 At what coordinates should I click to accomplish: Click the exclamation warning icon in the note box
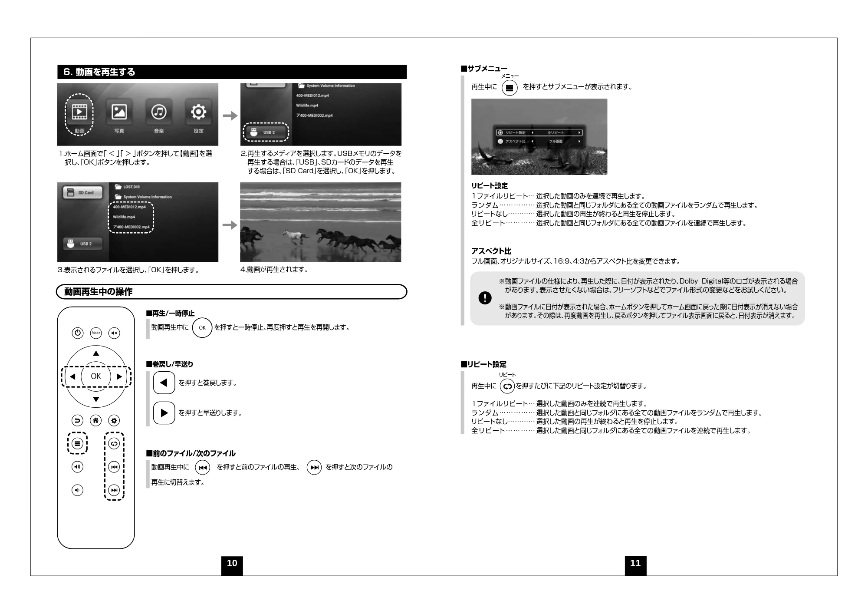[485, 298]
